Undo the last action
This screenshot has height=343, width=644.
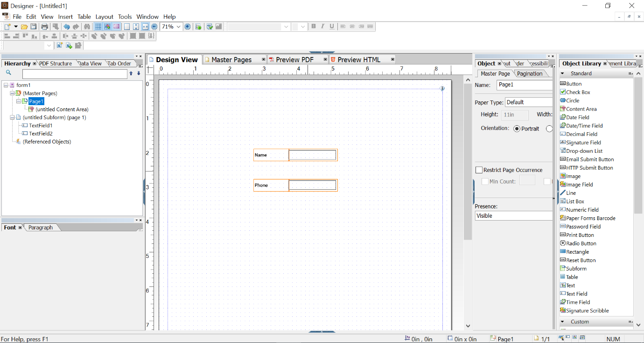tap(67, 27)
